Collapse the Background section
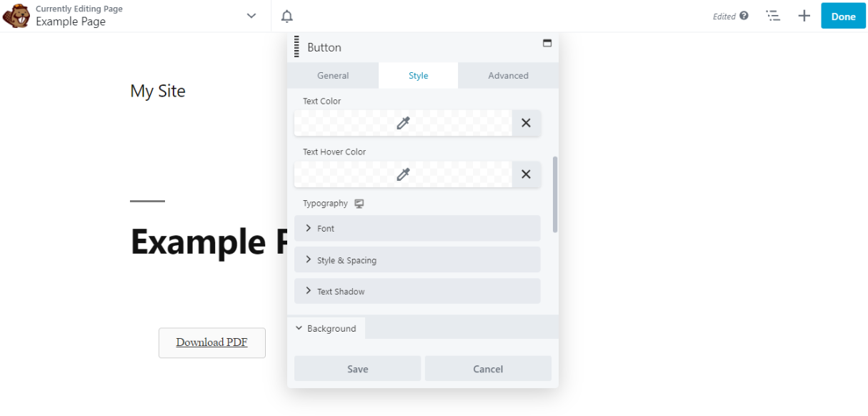Screen dimensions: 868x416 (326, 328)
